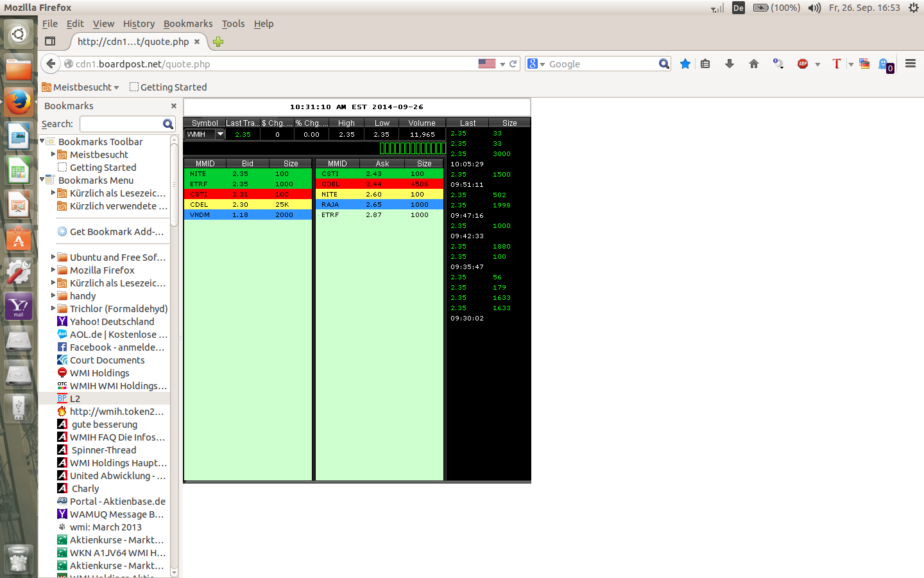924x578 pixels.
Task: Click the red T toolbar icon
Action: 837,64
